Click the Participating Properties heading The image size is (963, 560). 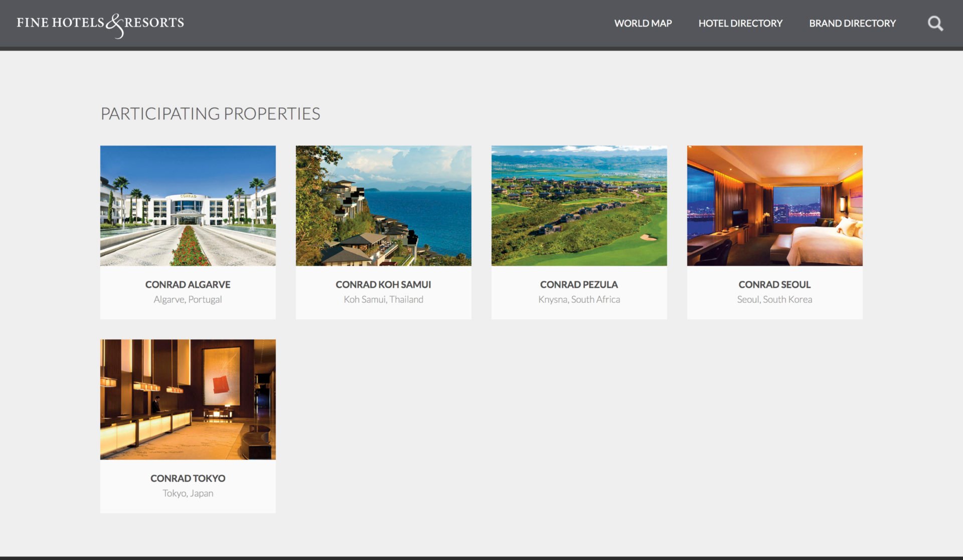(x=211, y=114)
